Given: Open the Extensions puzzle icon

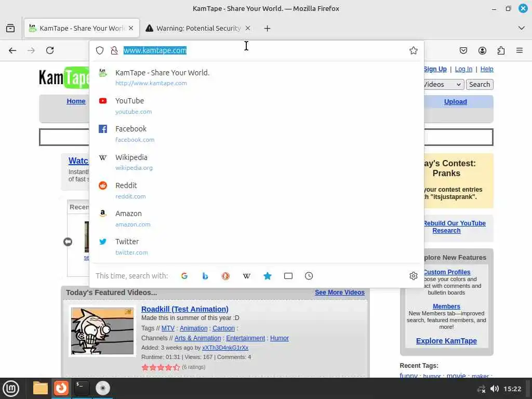Looking at the screenshot, I should coord(501,50).
